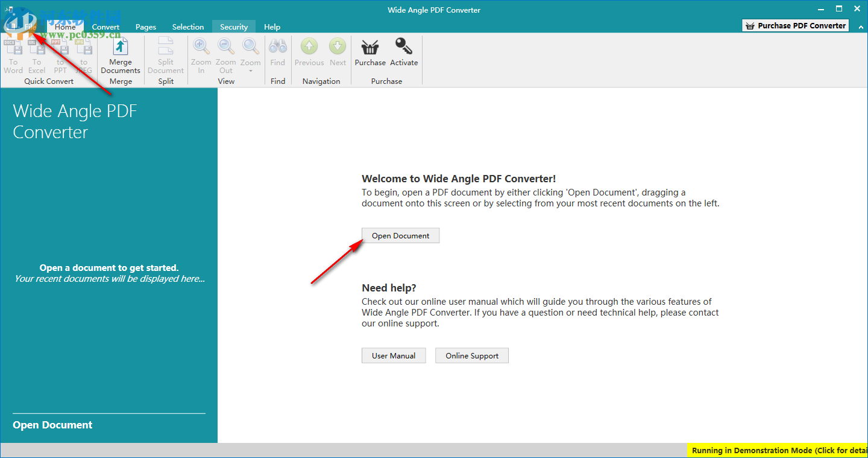Click Purchase PDF Converter in the title bar

click(x=794, y=25)
